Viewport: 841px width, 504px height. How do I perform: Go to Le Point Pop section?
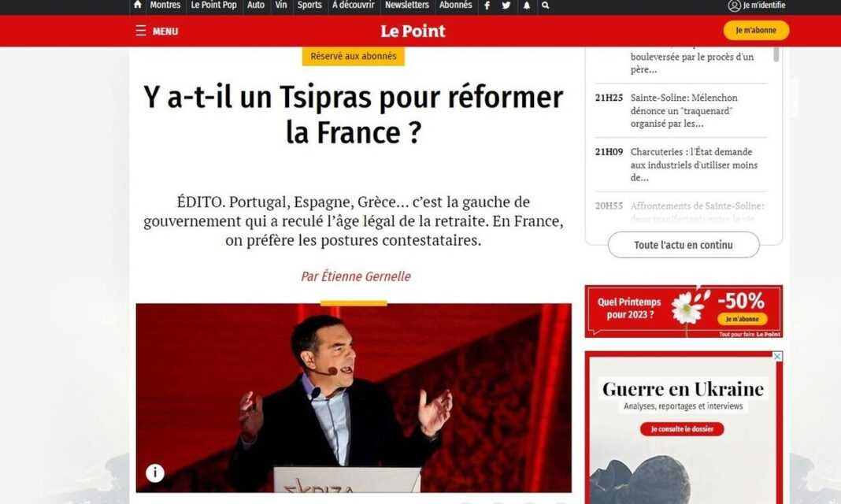click(x=213, y=6)
